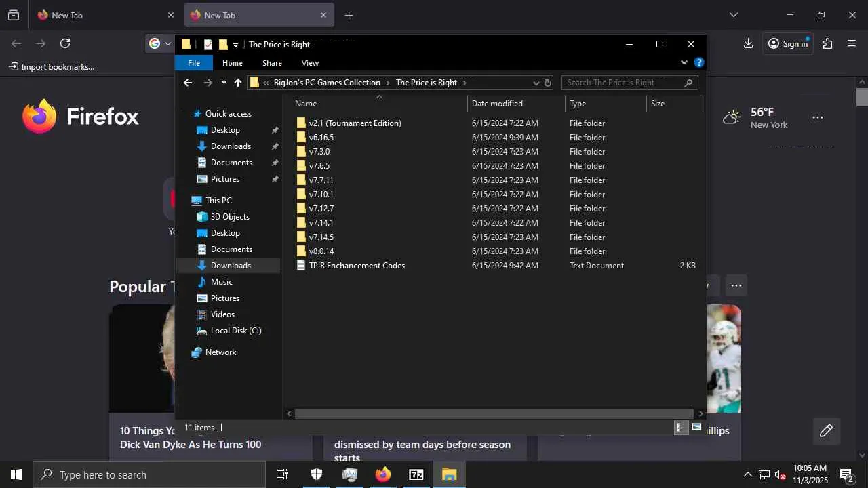Expand the chevron after The Price is Right breadcrumb
The image size is (868, 488).
pyautogui.click(x=465, y=83)
